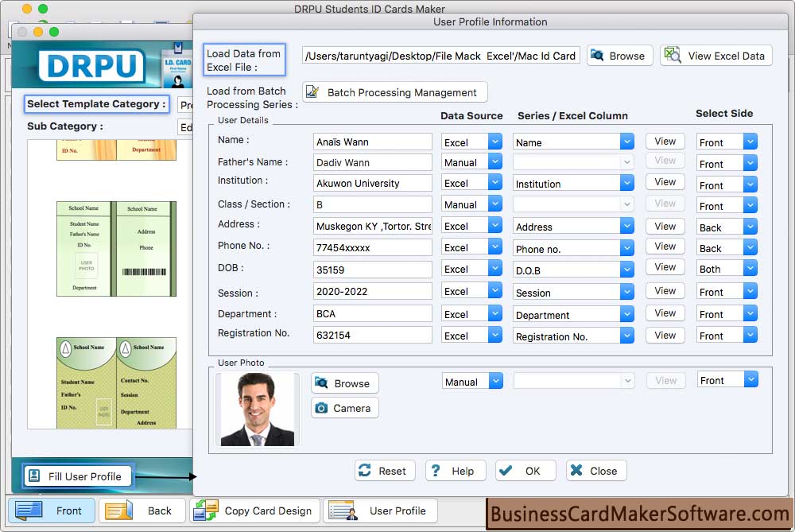Click the Class / Section field containing B

point(373,204)
